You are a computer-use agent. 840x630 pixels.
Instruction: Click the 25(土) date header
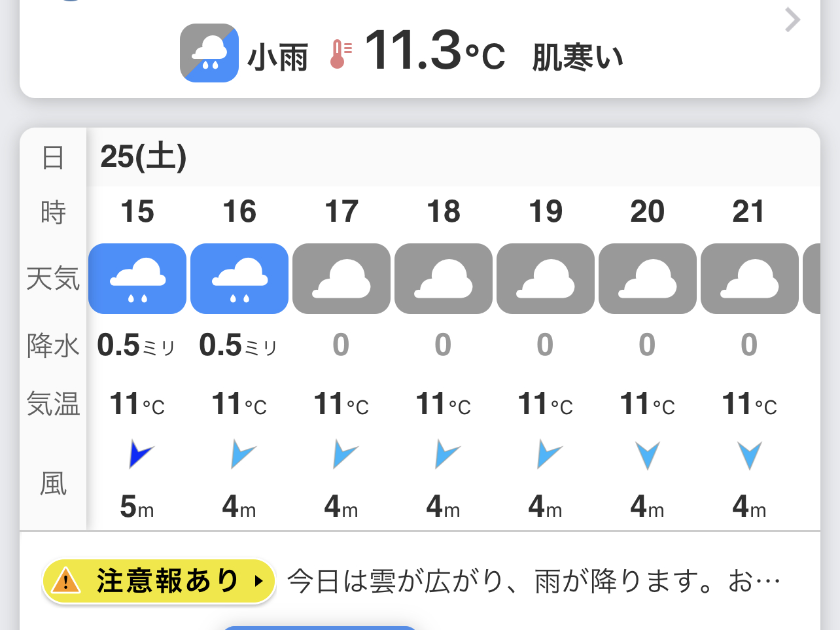click(143, 157)
